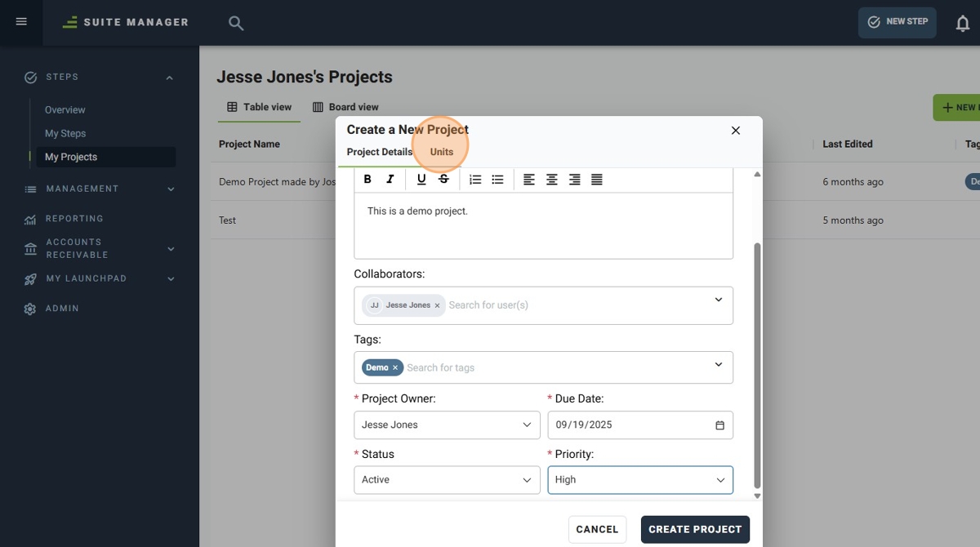Expand My Launchpad sidebar section
Screen dimensions: 980x547
tap(171, 279)
